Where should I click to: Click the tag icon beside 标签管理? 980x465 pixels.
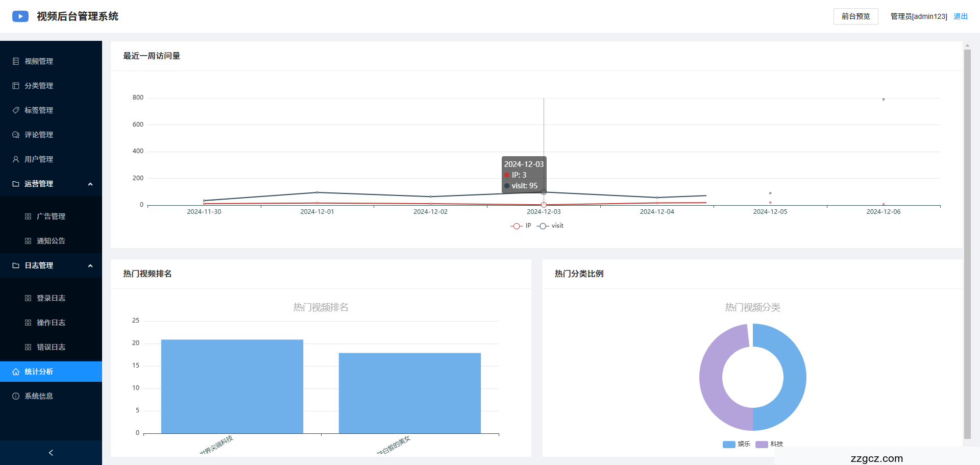pos(16,110)
